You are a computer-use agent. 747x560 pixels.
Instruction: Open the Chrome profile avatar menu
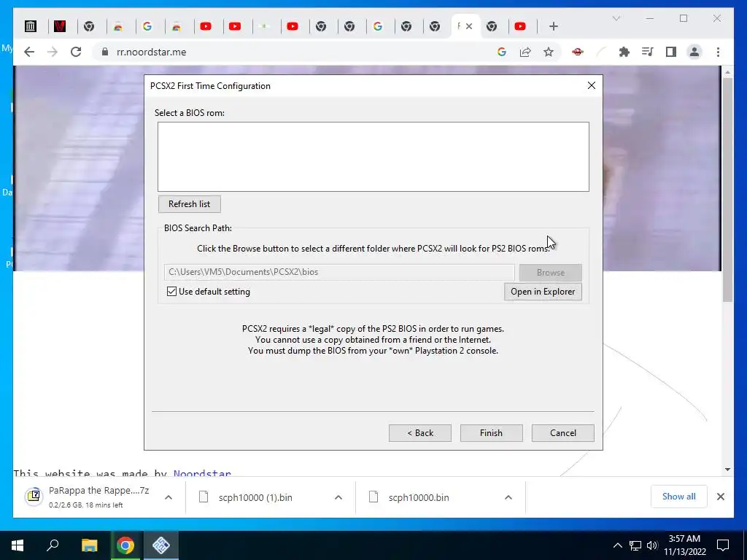[x=694, y=52]
